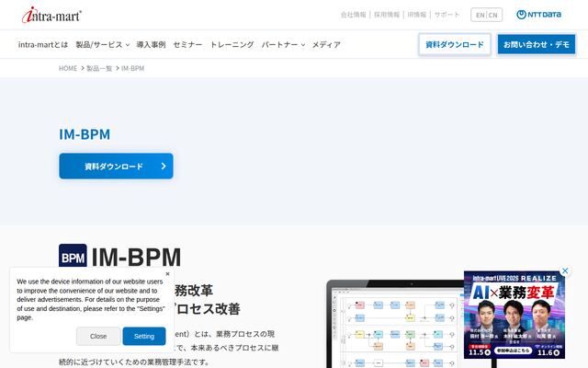
Task: Open the 製品/サービス menu item
Action: pyautogui.click(x=99, y=44)
